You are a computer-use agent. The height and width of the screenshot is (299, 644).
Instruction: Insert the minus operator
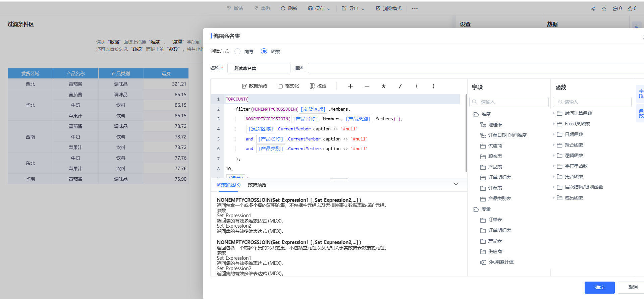point(367,86)
